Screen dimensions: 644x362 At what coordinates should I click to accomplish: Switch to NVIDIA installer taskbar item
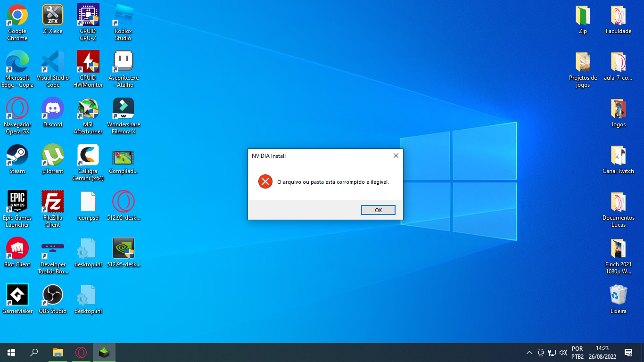(x=104, y=353)
